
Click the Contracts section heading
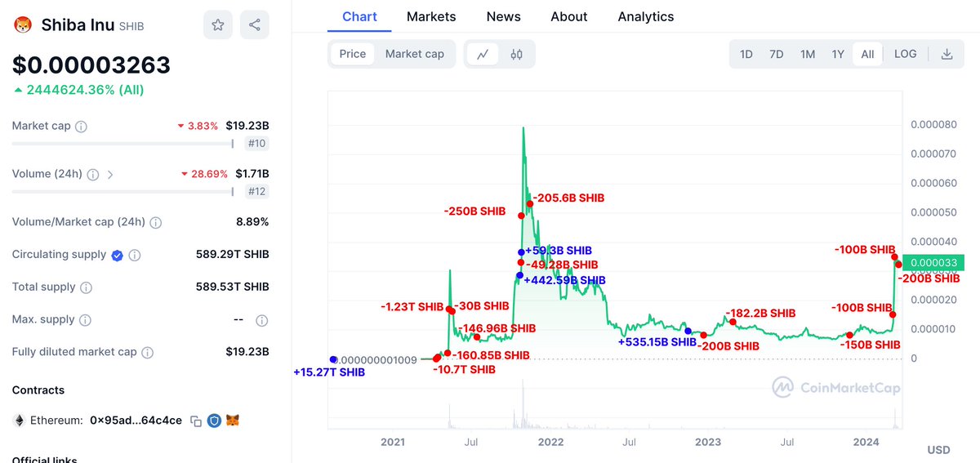[x=38, y=390]
